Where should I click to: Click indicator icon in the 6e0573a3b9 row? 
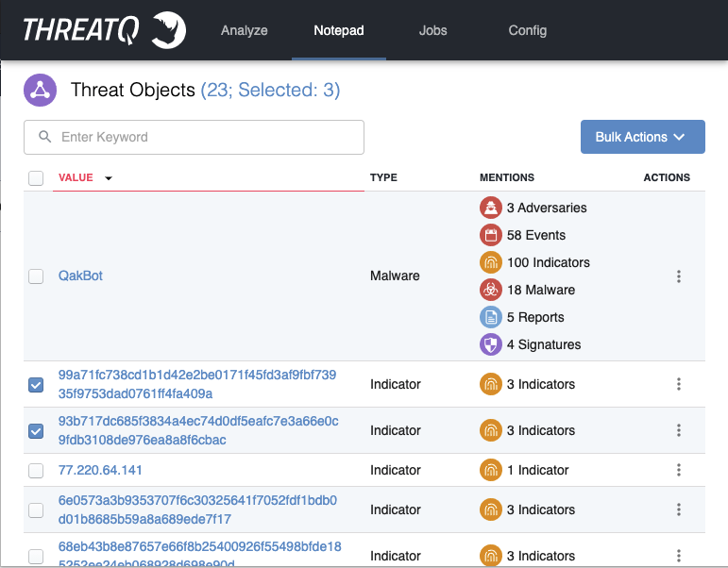click(x=491, y=510)
